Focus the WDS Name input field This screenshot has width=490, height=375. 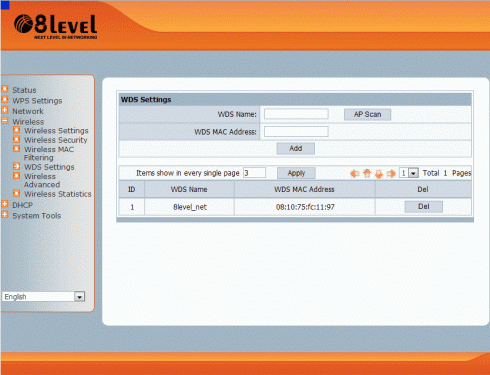pos(296,114)
